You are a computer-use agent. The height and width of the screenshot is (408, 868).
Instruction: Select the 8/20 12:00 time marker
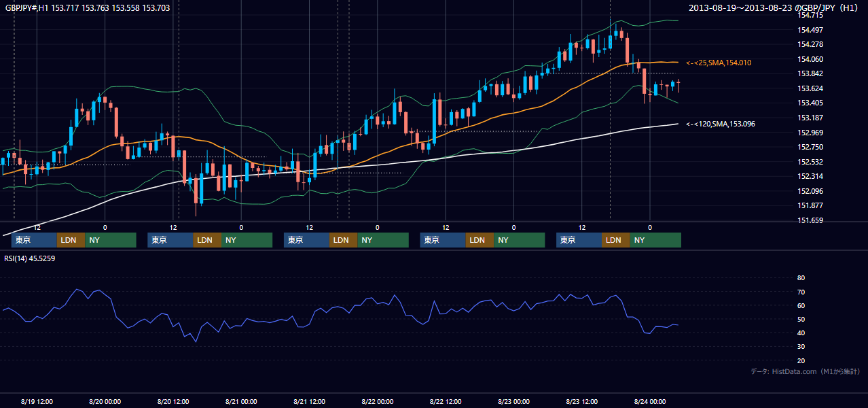click(173, 401)
